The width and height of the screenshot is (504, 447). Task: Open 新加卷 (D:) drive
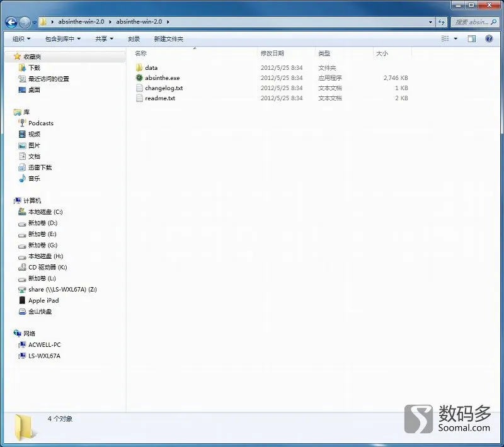pyautogui.click(x=43, y=223)
